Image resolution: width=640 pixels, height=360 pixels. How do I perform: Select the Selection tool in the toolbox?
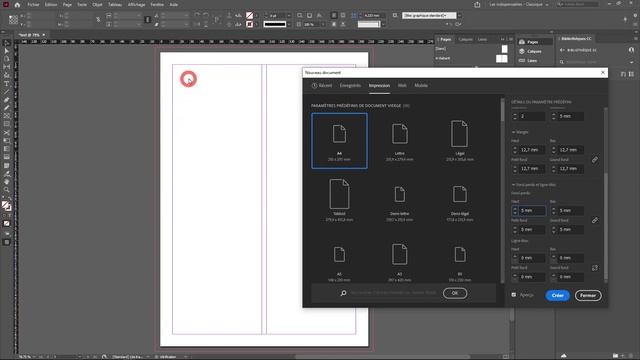pos(7,43)
